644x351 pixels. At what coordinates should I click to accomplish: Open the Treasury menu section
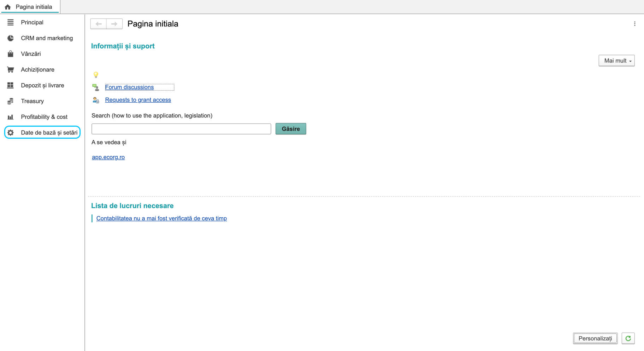(x=32, y=101)
